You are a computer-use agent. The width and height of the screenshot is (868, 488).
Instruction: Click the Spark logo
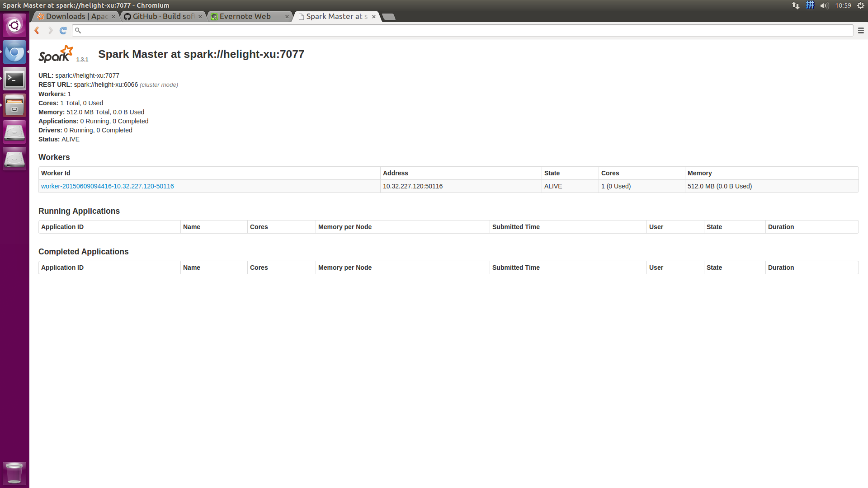(56, 54)
